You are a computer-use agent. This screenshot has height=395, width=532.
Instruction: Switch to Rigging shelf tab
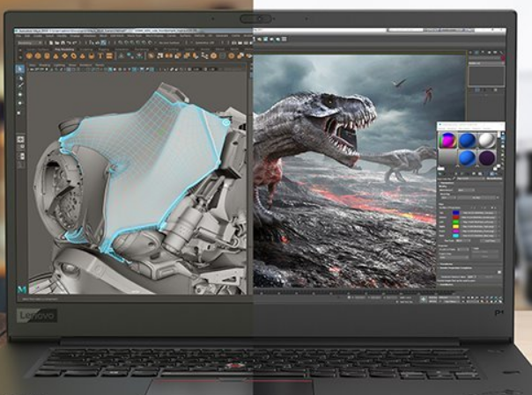point(103,49)
